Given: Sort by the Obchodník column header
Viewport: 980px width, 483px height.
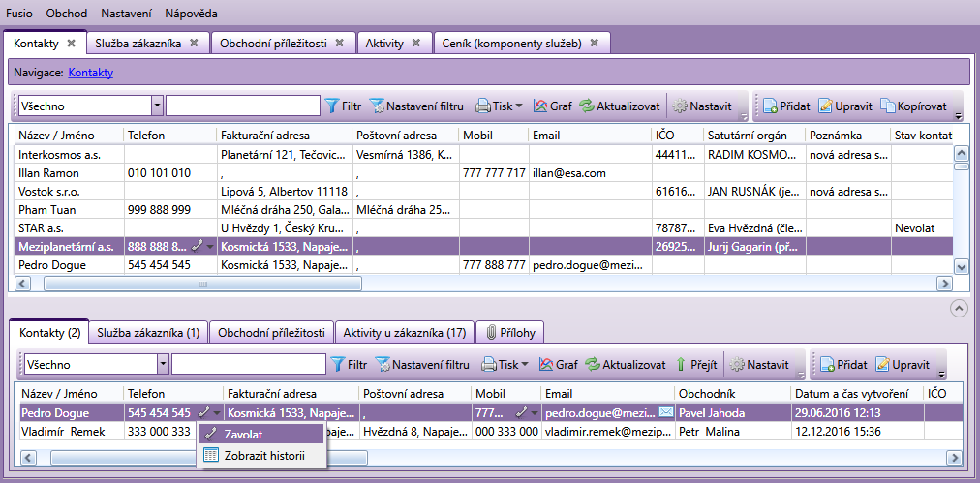Looking at the screenshot, I should point(733,394).
